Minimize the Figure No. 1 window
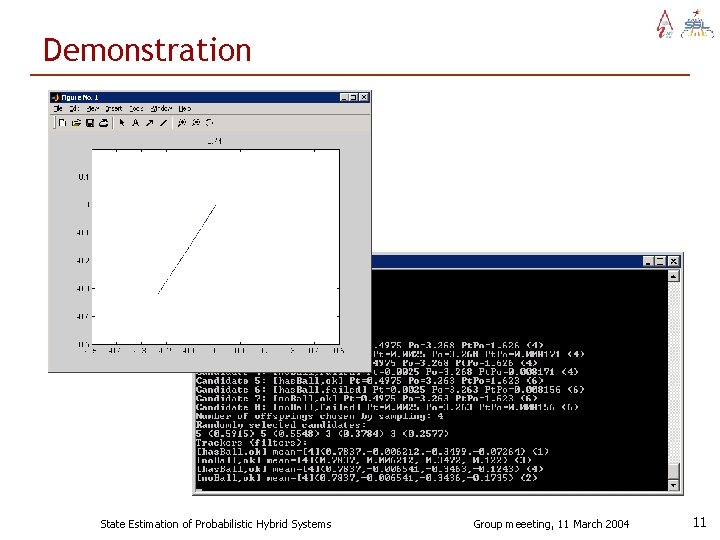This screenshot has width=720, height=540. coord(344,97)
